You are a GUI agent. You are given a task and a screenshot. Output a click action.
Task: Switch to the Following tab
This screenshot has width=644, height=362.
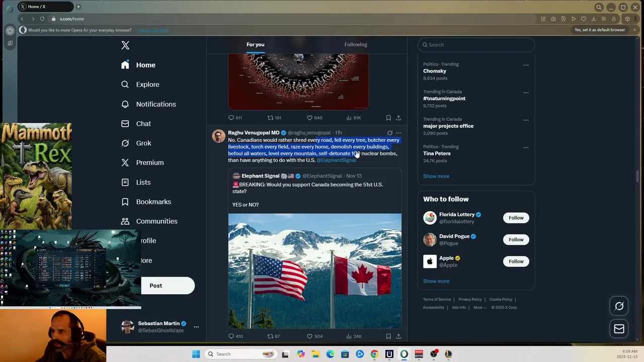pyautogui.click(x=356, y=45)
